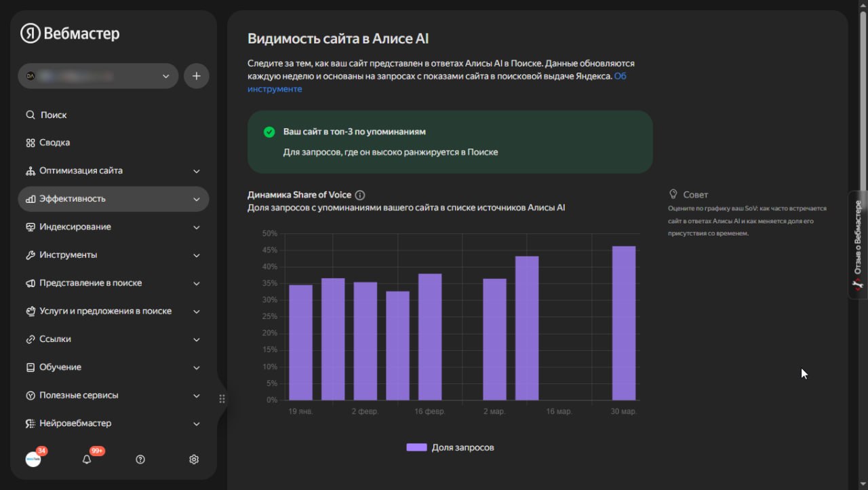Open the help question mark icon
This screenshot has width=868, height=490.
(140, 459)
